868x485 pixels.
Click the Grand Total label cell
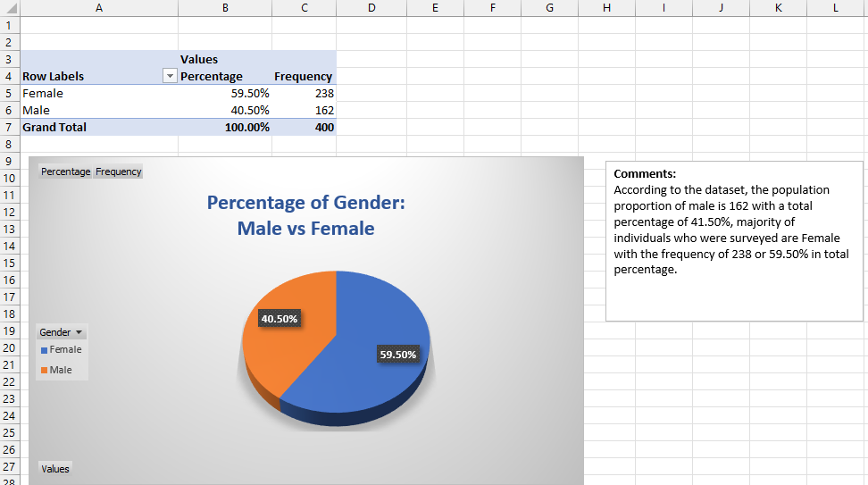pos(99,128)
